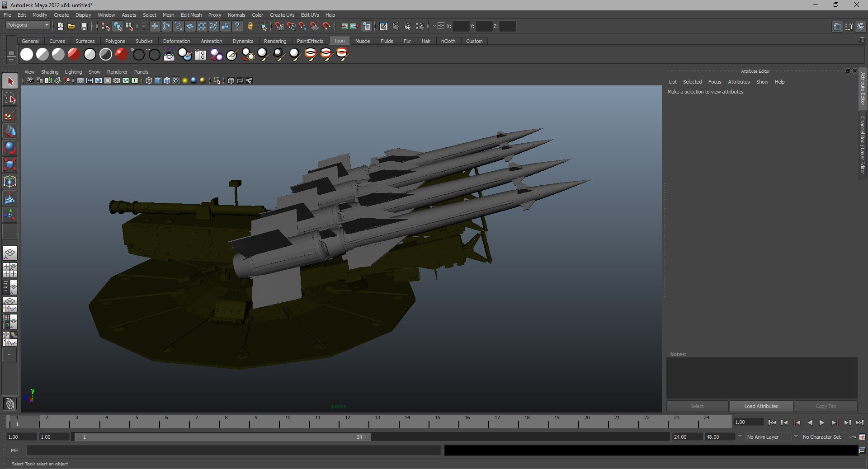Toggle Textured display checker sphere
The width and height of the screenshot is (868, 469).
(x=176, y=81)
